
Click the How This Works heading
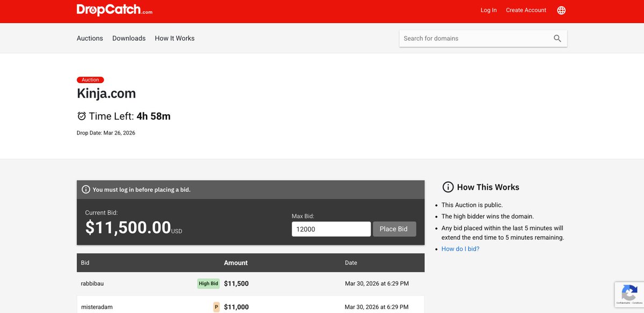[488, 187]
